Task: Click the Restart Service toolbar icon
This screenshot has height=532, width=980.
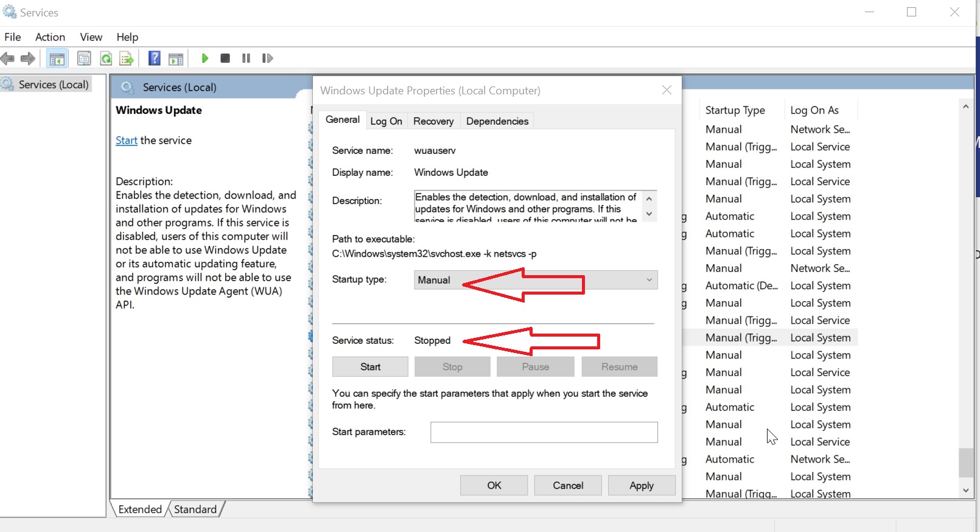Action: [x=267, y=58]
